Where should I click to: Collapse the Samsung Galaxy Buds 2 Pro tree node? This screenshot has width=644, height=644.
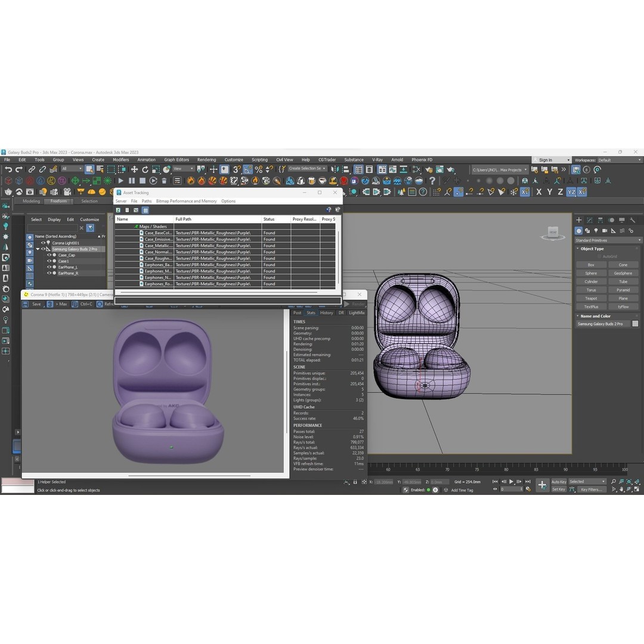coord(38,249)
